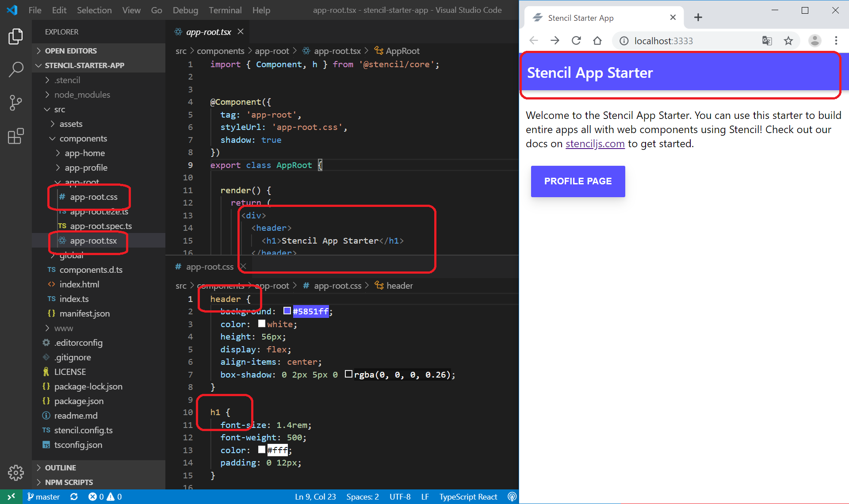Open the Extensions view
Image resolution: width=849 pixels, height=504 pixels.
point(15,136)
